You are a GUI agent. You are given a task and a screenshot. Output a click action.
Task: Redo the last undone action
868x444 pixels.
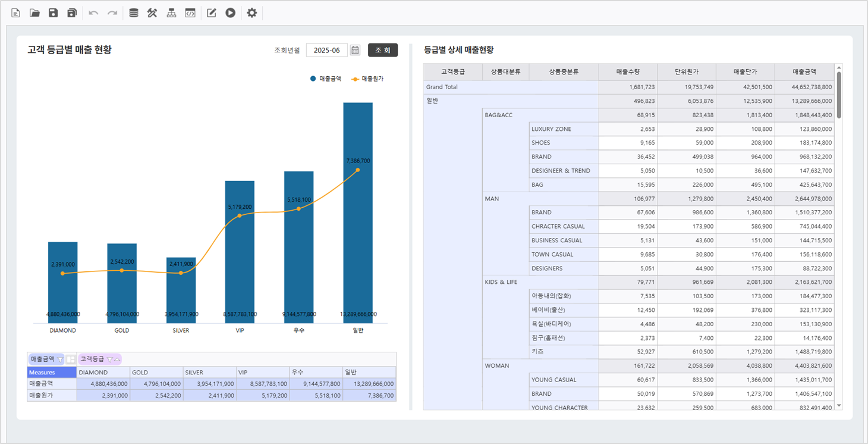click(112, 12)
